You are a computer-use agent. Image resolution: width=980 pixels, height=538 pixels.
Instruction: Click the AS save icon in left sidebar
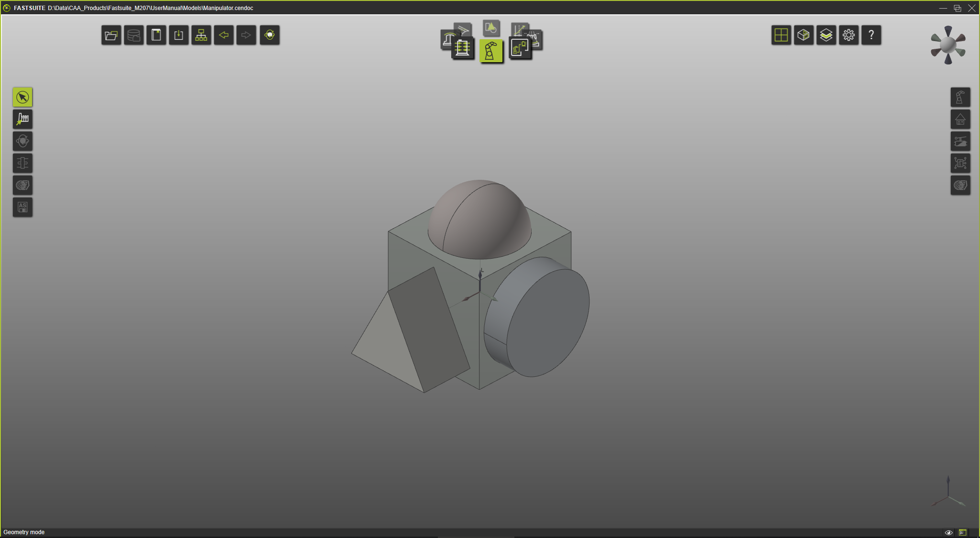[22, 207]
